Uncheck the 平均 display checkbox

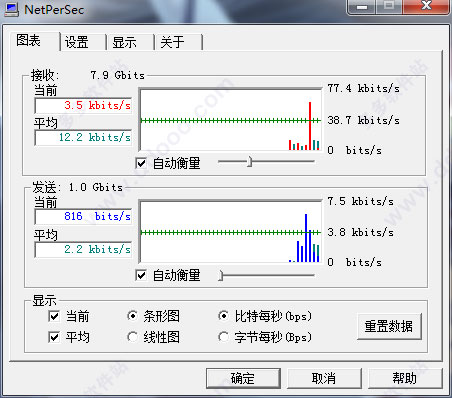click(54, 337)
